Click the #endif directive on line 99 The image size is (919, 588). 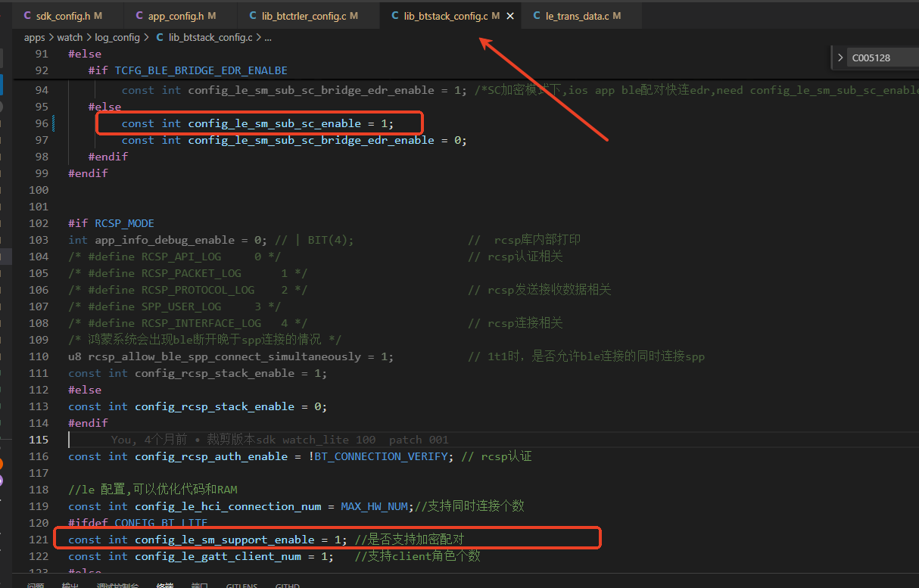click(x=88, y=173)
